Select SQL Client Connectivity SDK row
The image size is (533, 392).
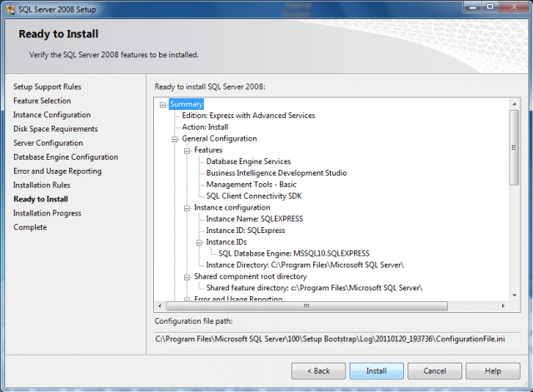[x=254, y=196]
